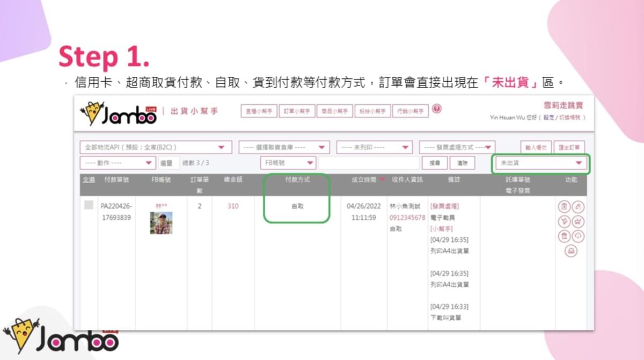Click the printer icon in 功能 column
This screenshot has width=644, height=360.
point(572,251)
